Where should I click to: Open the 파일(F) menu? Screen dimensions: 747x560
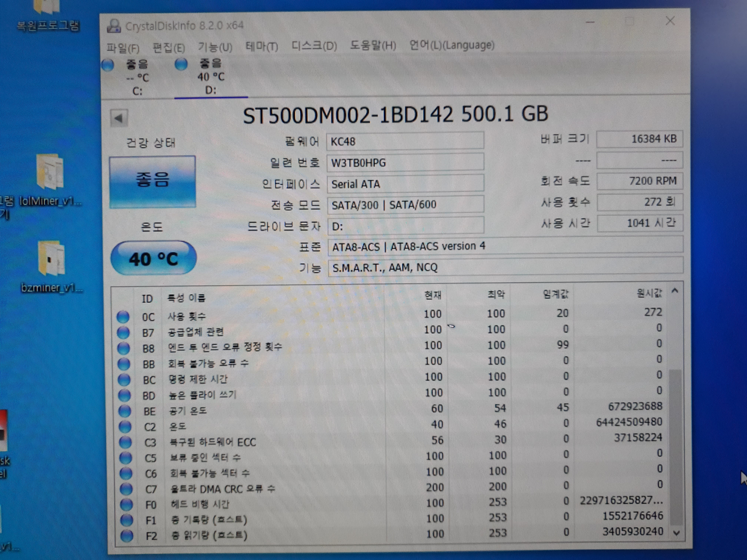123,48
